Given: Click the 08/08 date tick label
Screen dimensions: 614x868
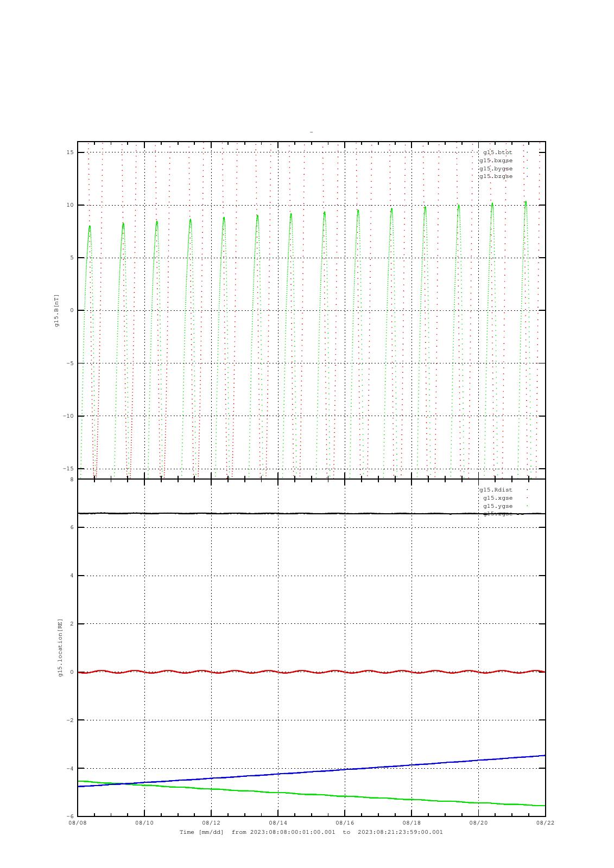Looking at the screenshot, I should (x=78, y=823).
